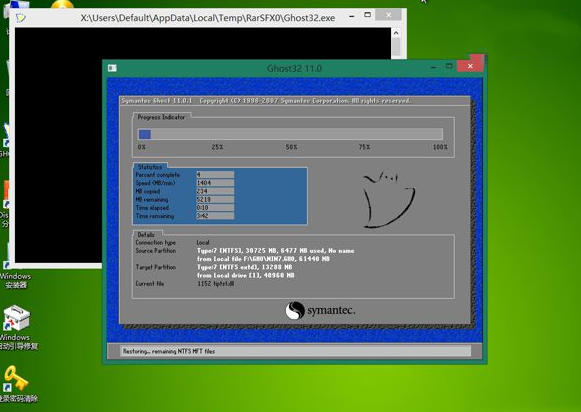Click the 'from Local drive [1]' line

pyautogui.click(x=246, y=275)
